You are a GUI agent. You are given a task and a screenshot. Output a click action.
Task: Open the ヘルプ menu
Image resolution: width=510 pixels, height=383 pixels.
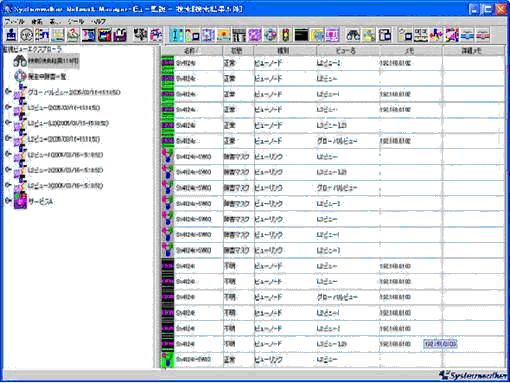point(99,21)
